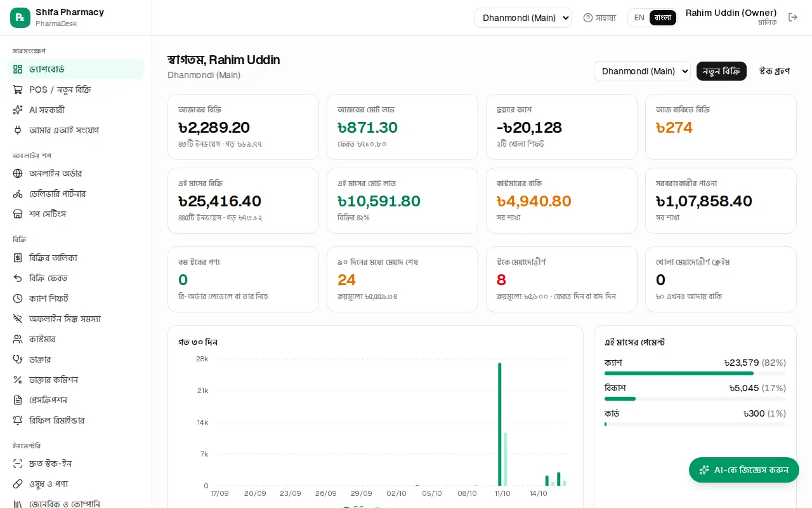Click the ৯০ দিনের মধ্যে মেয়াদ শেষ count 24
Viewport: 812px width, 508px height.
pos(346,280)
